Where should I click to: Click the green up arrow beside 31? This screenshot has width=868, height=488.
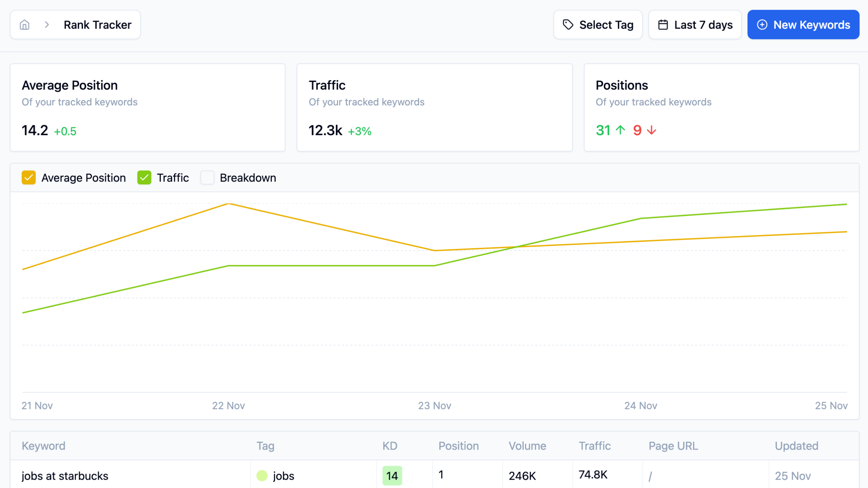point(620,130)
